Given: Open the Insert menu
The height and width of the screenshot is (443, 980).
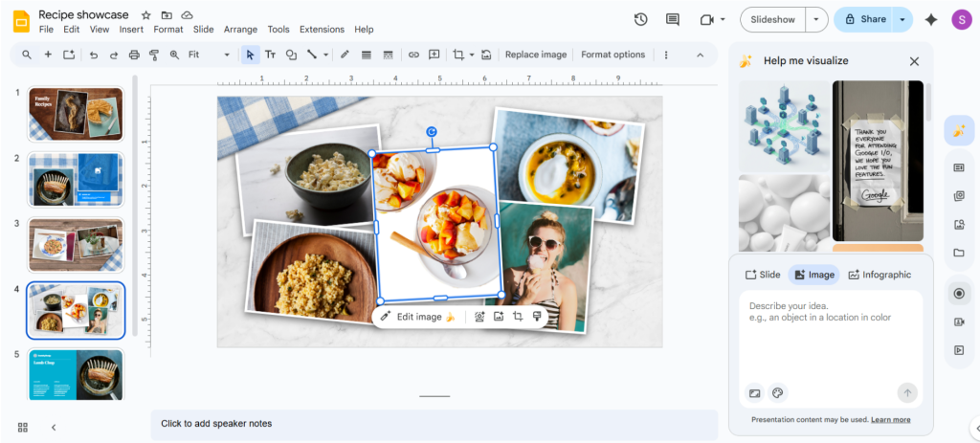Looking at the screenshot, I should coord(131,30).
